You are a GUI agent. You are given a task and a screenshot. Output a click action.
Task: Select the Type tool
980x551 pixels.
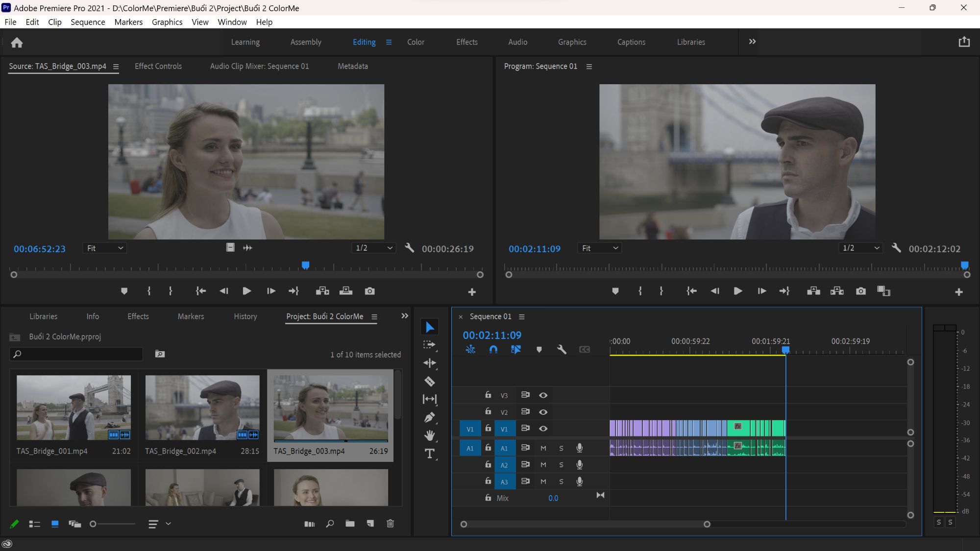(430, 454)
